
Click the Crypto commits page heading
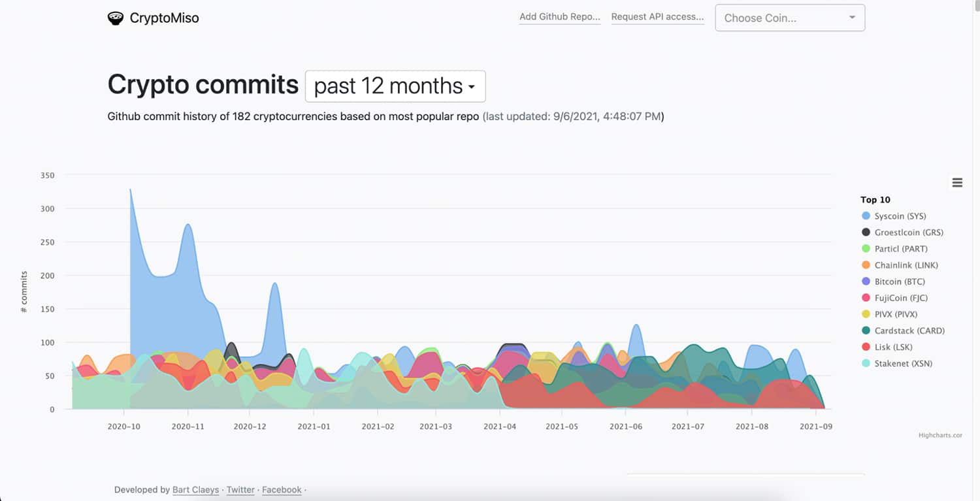[203, 85]
